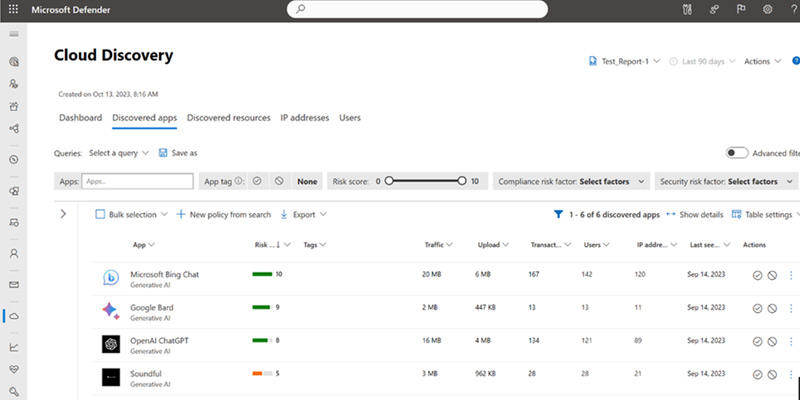
Task: Click the top search box
Action: pyautogui.click(x=417, y=9)
